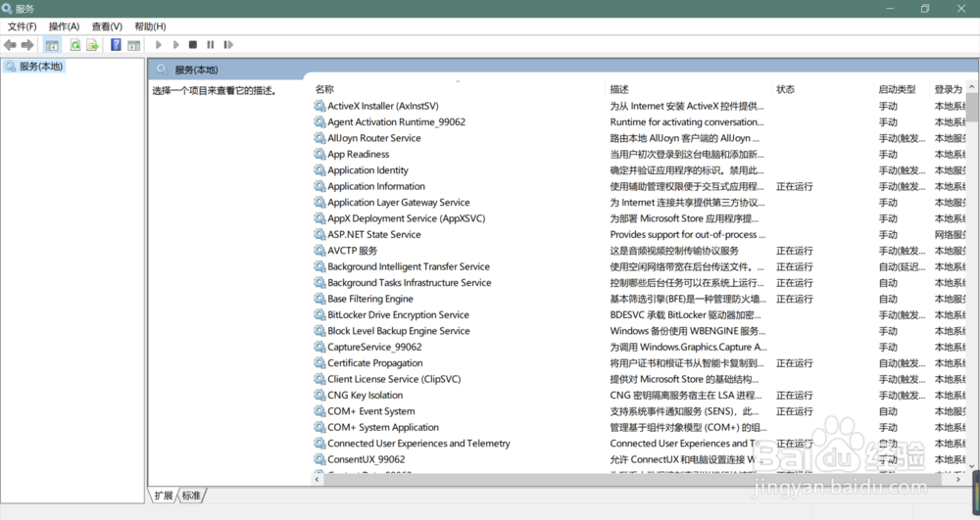This screenshot has height=520, width=980.
Task: Select Connected User Experiences and Telemetry name
Action: click(418, 444)
